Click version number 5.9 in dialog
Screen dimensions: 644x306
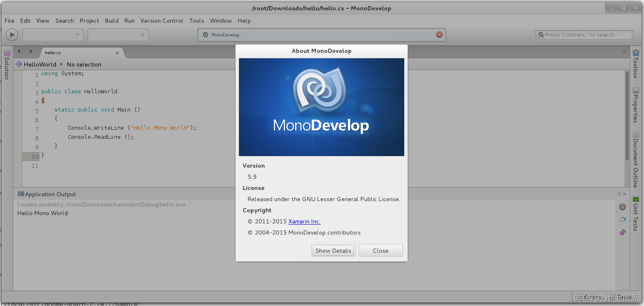(x=252, y=177)
